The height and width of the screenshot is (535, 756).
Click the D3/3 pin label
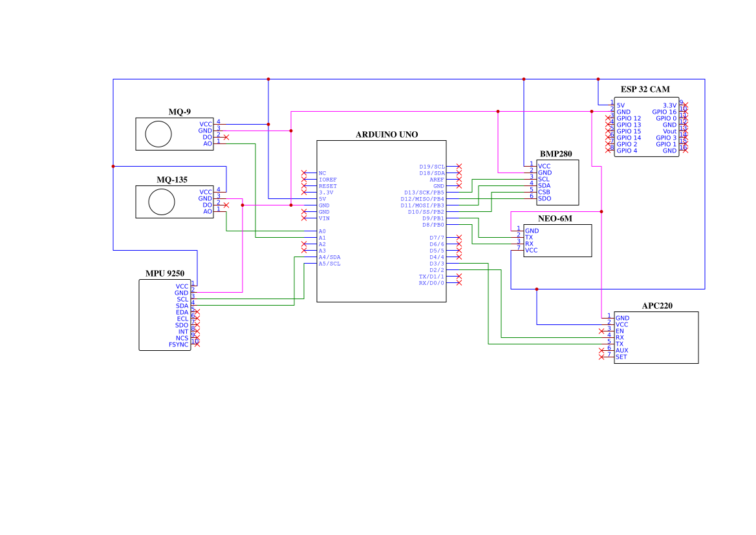click(x=437, y=264)
